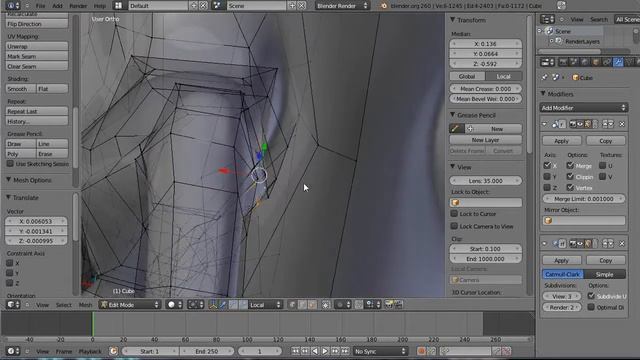Play the animation forward
The width and height of the screenshot is (640, 360).
click(x=325, y=351)
